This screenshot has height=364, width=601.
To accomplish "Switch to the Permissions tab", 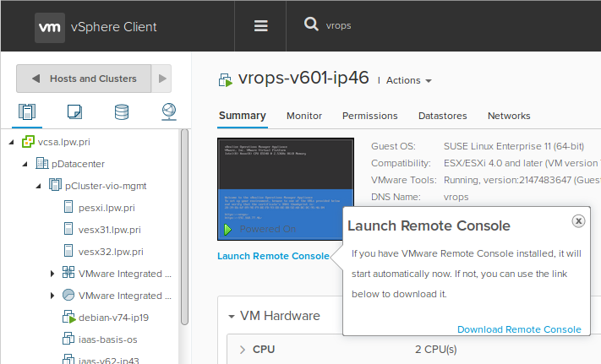I will (x=370, y=116).
